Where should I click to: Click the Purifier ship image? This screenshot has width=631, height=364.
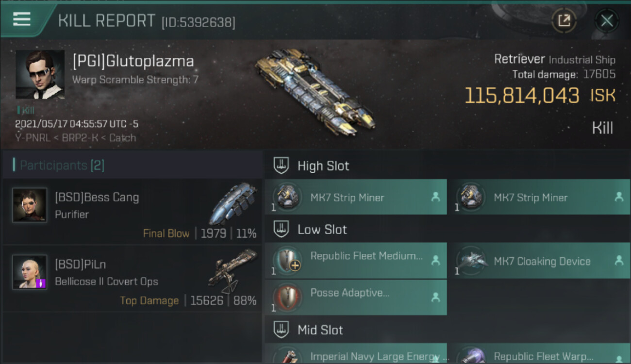pos(234,203)
